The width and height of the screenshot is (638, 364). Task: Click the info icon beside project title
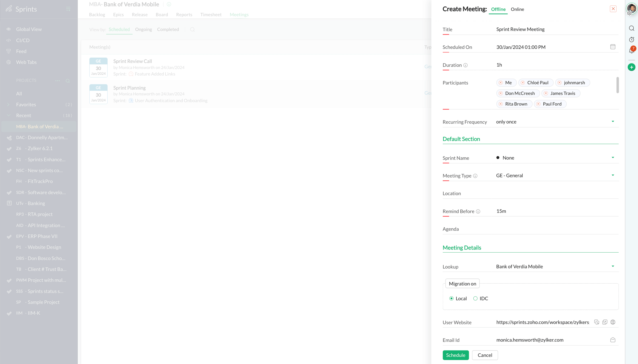click(x=169, y=4)
